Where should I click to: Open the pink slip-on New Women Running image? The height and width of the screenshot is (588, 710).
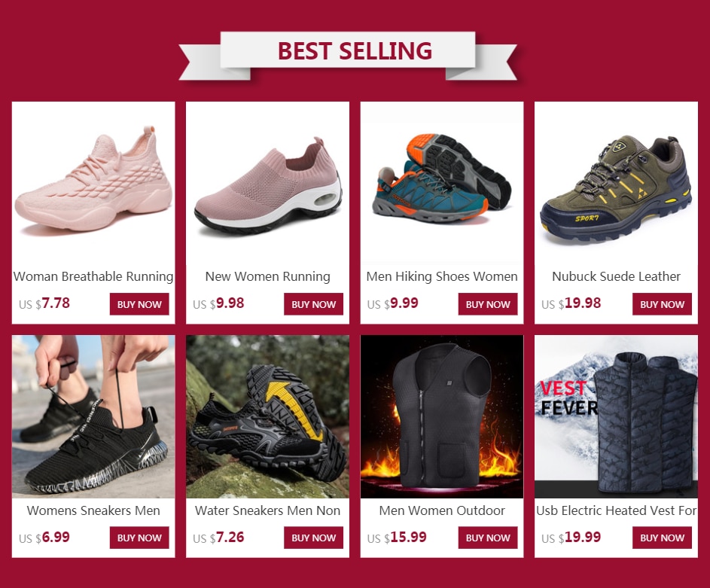click(x=267, y=183)
